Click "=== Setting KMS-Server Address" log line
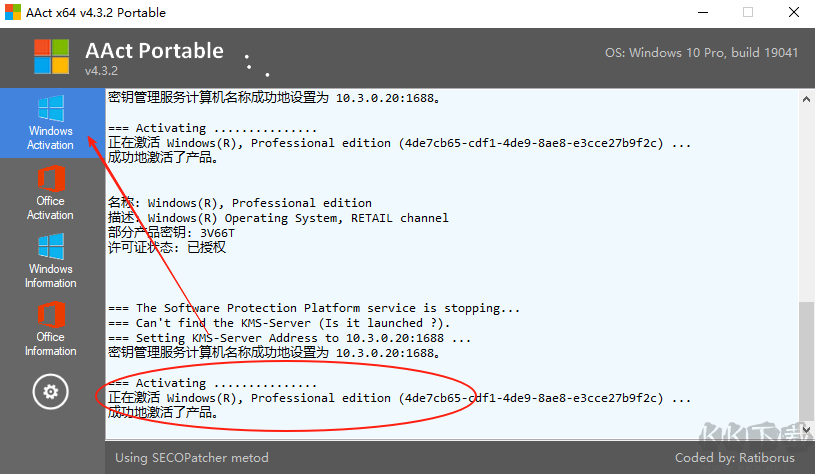The height and width of the screenshot is (474, 815). tap(290, 338)
